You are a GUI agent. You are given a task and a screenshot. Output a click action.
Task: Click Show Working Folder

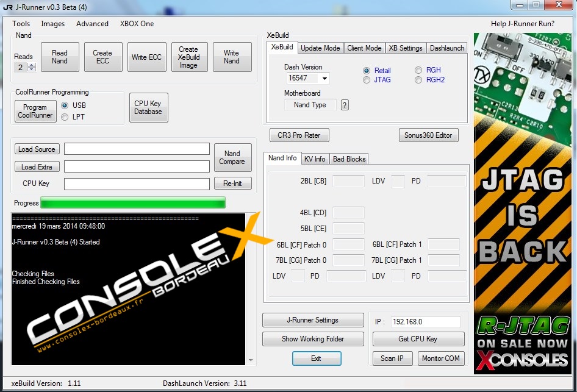tap(313, 339)
